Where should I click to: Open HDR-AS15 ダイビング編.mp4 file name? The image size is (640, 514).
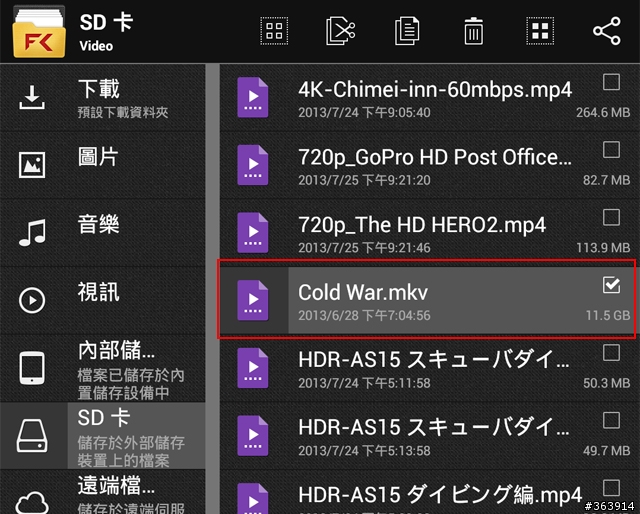[440, 495]
